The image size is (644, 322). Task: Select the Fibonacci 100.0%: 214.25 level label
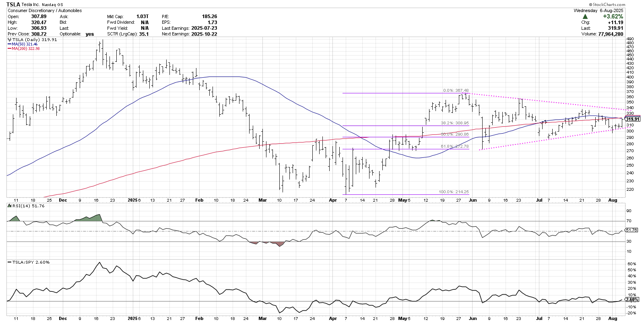(454, 192)
